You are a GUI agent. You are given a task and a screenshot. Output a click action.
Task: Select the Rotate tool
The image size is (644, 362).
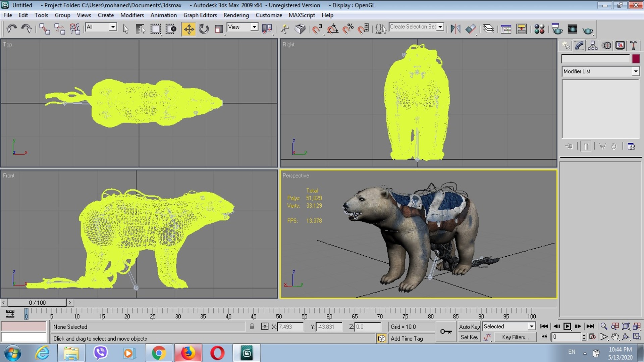tap(204, 29)
